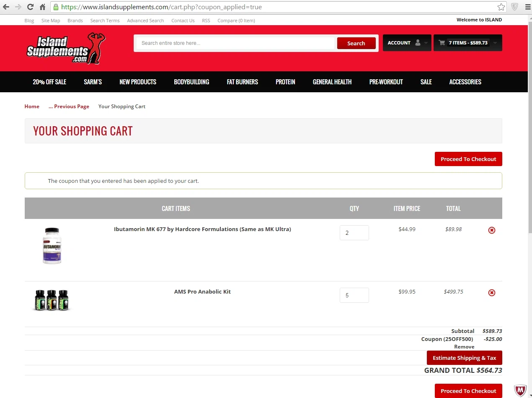Click the shopping cart icon in header
Screen dimensions: 532x398
coord(442,43)
